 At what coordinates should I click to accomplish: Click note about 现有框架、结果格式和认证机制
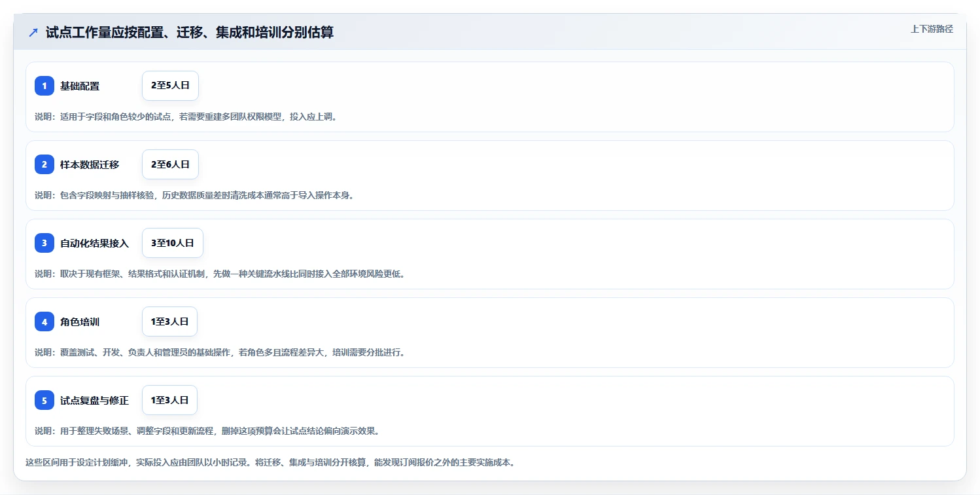[x=220, y=274]
